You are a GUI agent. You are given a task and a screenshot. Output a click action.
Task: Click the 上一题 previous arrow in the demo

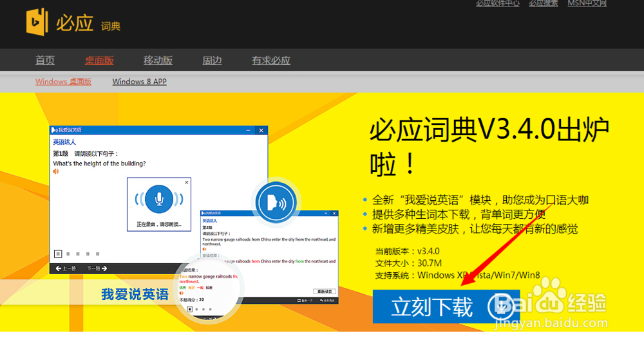pos(66,268)
